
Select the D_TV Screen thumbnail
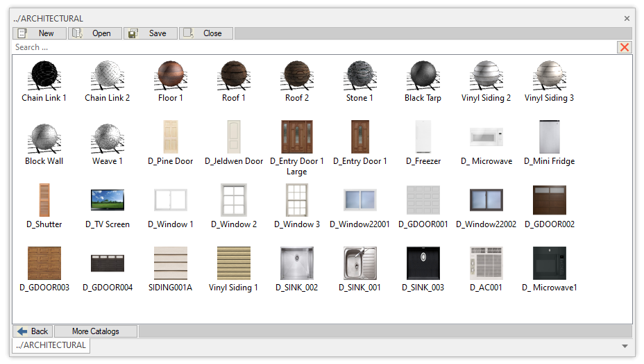[108, 200]
